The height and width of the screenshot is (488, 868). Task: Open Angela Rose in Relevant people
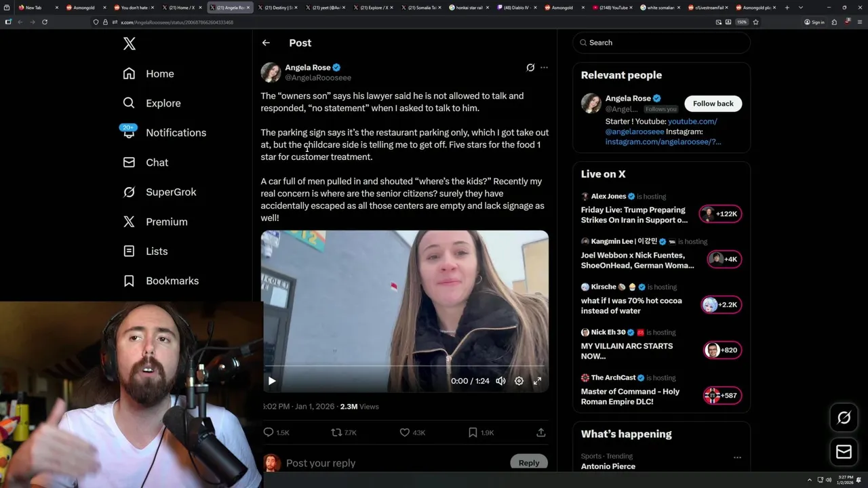628,98
